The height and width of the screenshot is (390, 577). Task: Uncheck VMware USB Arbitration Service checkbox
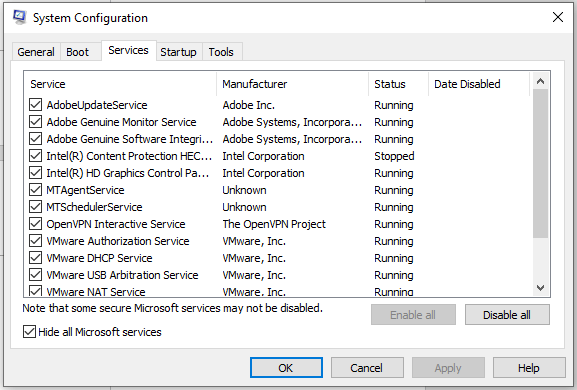click(x=35, y=274)
